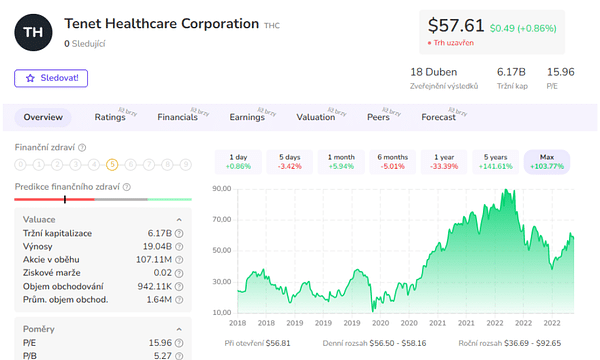Select the 1 month chart range
The width and height of the screenshot is (600, 360).
click(341, 162)
